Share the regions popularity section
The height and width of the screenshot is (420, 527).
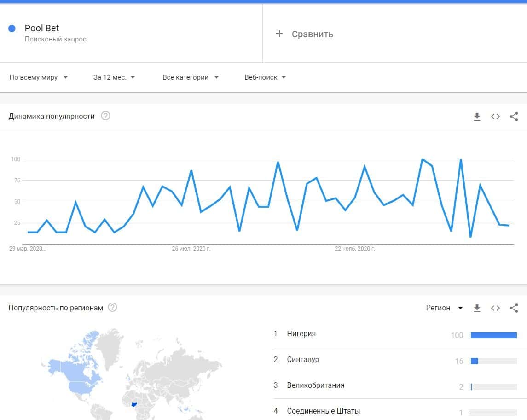pyautogui.click(x=514, y=308)
